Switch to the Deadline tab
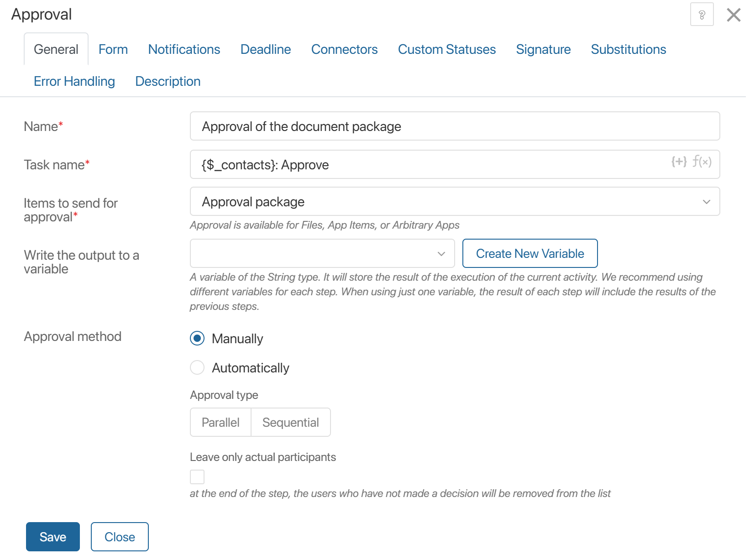 (x=265, y=49)
